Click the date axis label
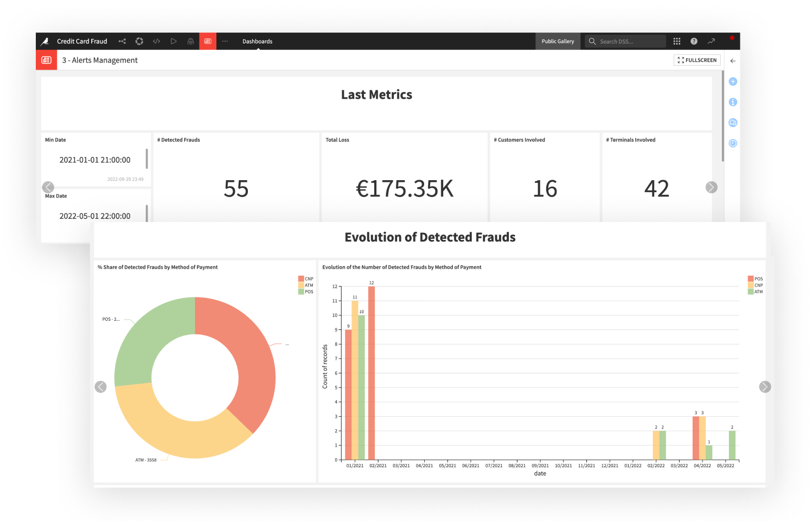The image size is (812, 521). 540,474
